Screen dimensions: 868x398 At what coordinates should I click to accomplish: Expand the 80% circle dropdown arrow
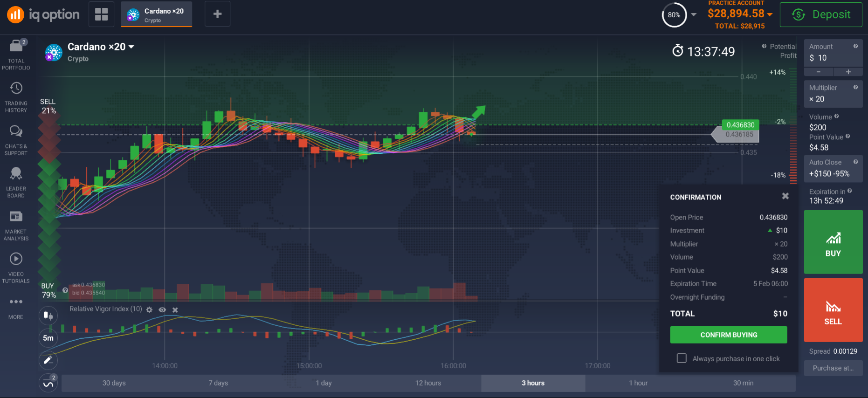694,14
